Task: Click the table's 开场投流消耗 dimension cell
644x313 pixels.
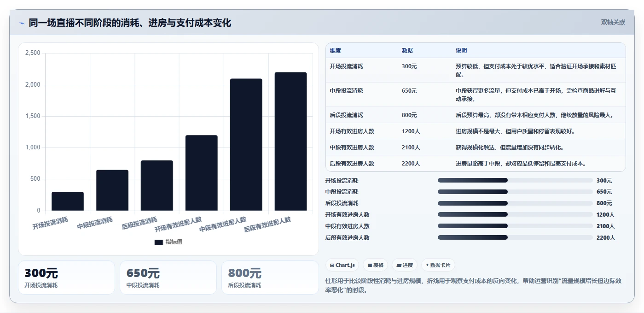Action: point(346,66)
